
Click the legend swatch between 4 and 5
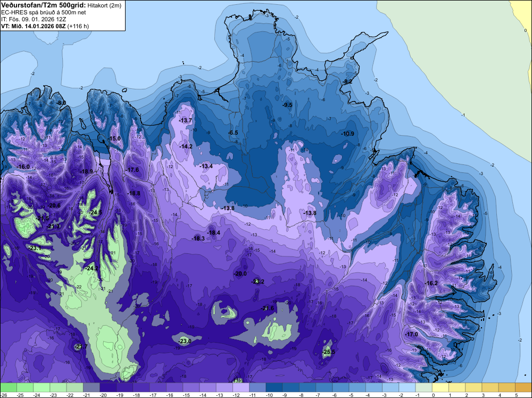(507, 387)
